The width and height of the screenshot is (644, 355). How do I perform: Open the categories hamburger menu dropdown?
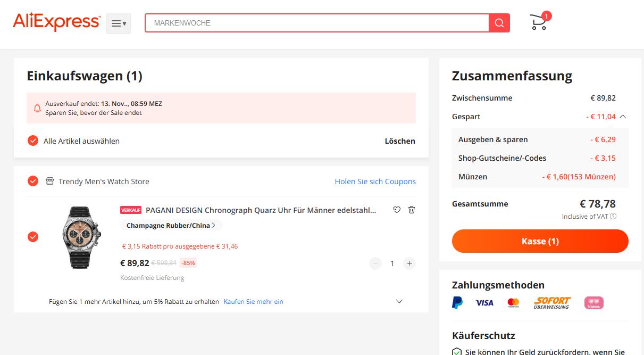click(x=119, y=23)
